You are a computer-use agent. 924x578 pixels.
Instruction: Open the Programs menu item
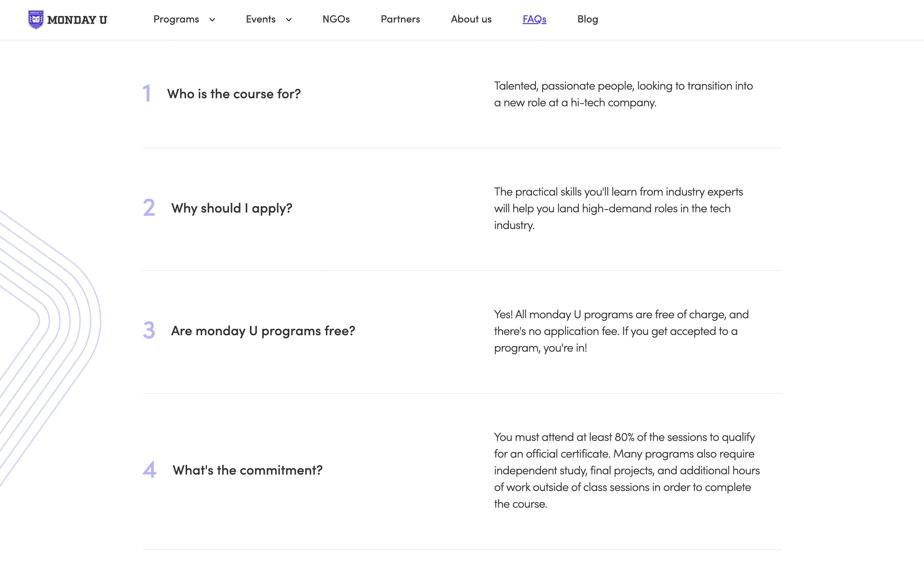pyautogui.click(x=176, y=19)
